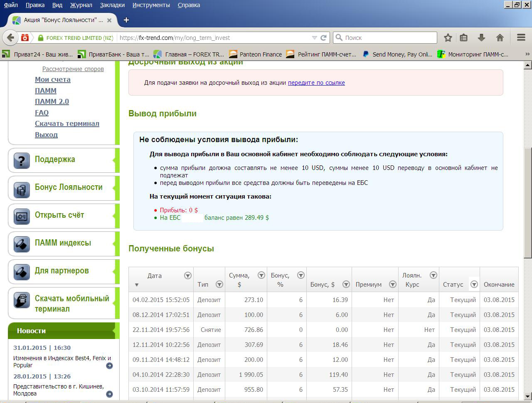Expand the URL bar history dropdown
Viewport: 532px width, 403px height.
point(314,38)
